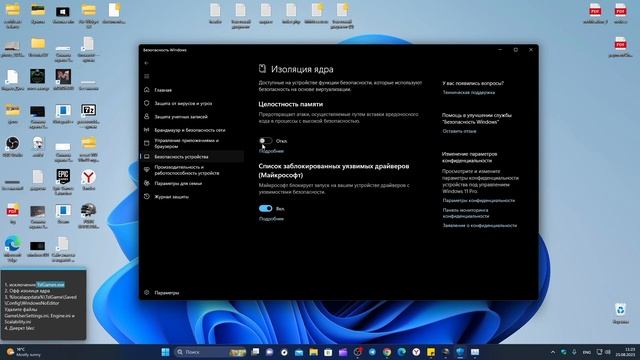Open Журнал защиты
Screen dimensions: 640x360
pos(171,197)
